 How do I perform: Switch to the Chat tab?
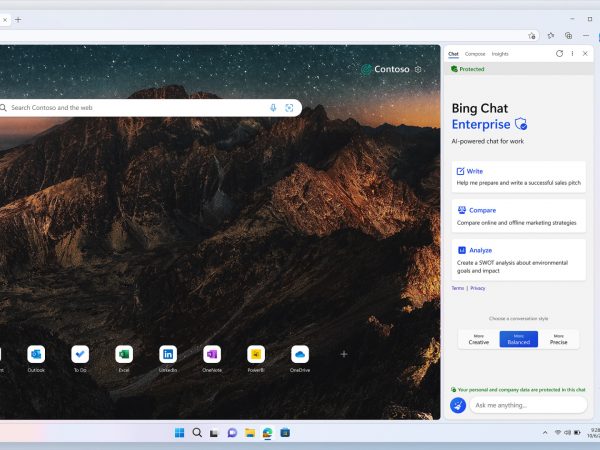tap(453, 54)
